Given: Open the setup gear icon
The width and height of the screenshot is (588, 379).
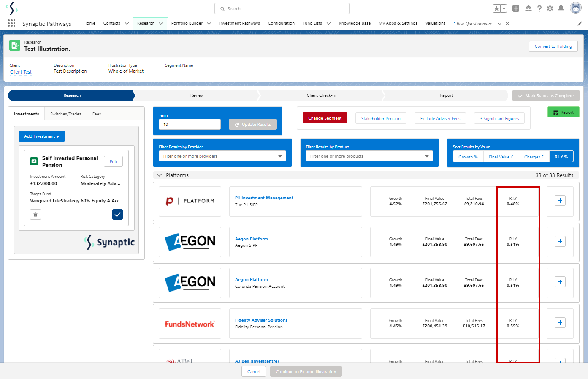Looking at the screenshot, I should tap(550, 8).
